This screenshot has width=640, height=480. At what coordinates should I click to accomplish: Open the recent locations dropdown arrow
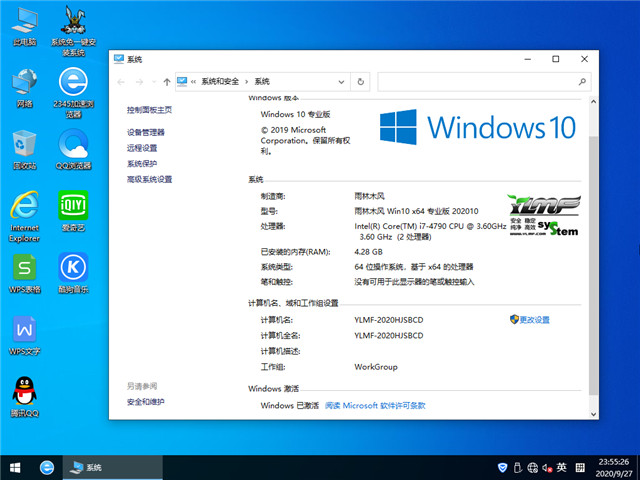pyautogui.click(x=154, y=82)
